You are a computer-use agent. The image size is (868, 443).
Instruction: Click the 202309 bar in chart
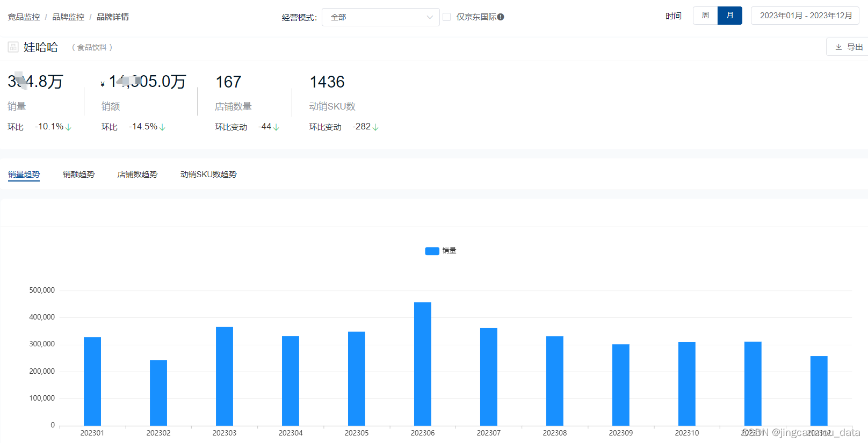(x=621, y=385)
